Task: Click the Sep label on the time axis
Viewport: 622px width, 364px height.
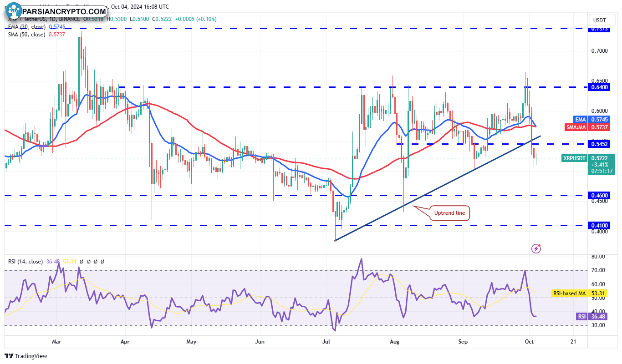Action: click(x=463, y=341)
